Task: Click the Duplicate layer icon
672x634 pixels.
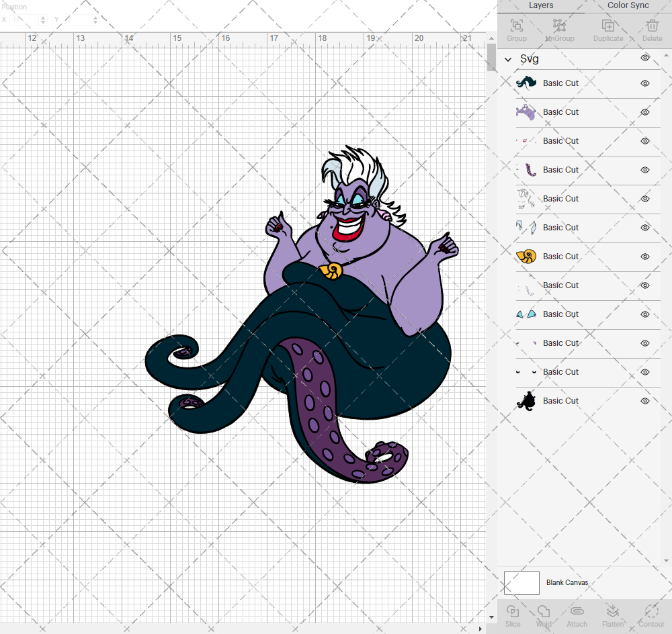Action: pos(608,26)
